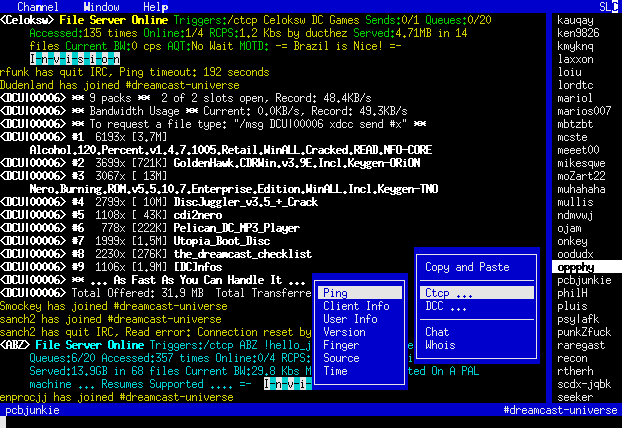Screen dimensions: 622x428
Task: Select user pcbjunkie in nick list
Action: point(584,280)
